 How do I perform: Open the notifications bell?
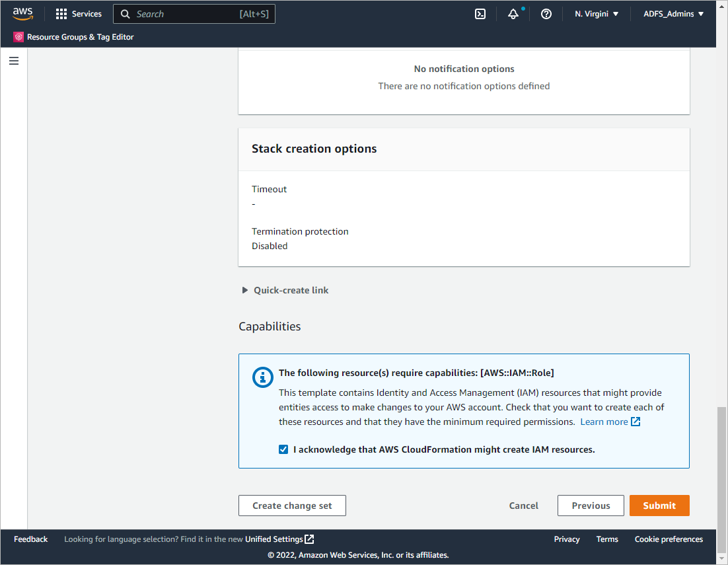(513, 14)
